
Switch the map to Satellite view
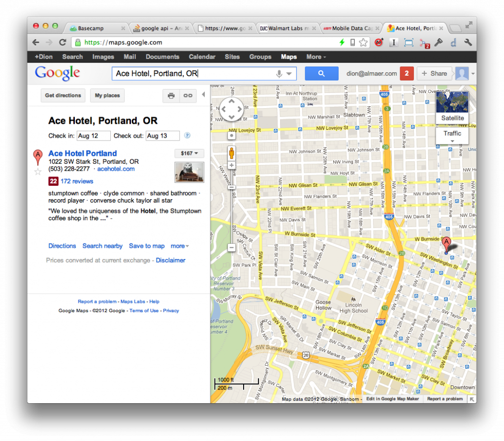(x=452, y=108)
